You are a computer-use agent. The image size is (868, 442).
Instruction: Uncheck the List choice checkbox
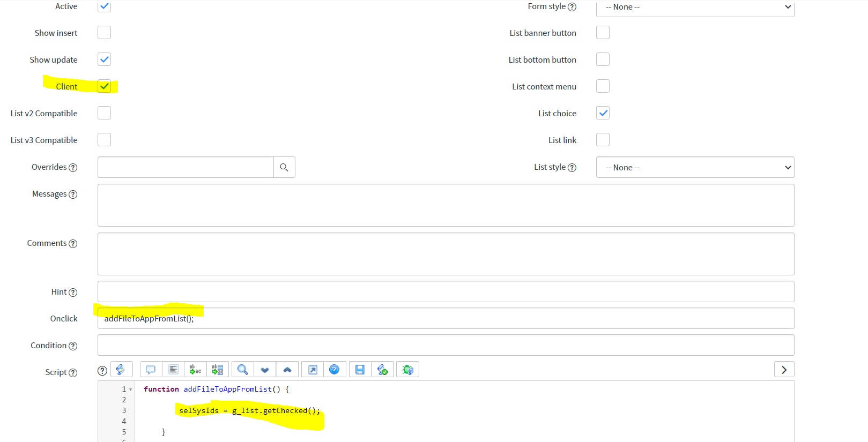point(603,113)
